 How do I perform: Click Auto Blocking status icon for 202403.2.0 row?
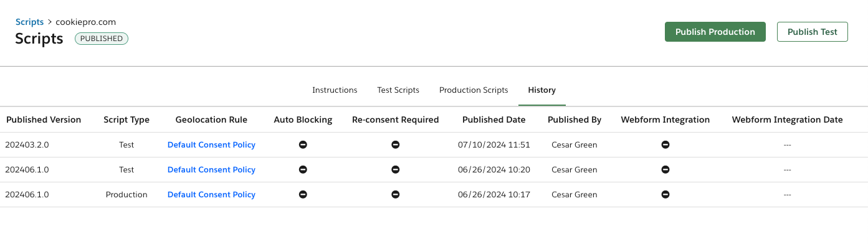303,144
